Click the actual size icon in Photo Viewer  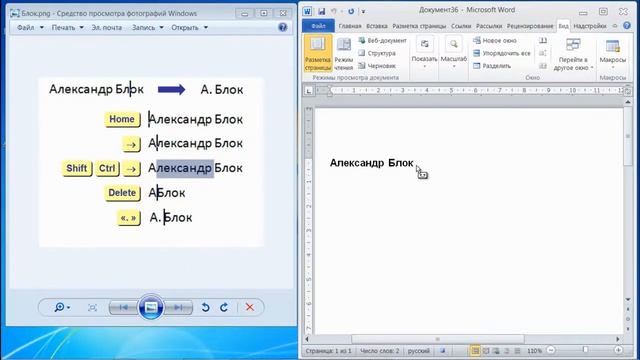tap(93, 307)
